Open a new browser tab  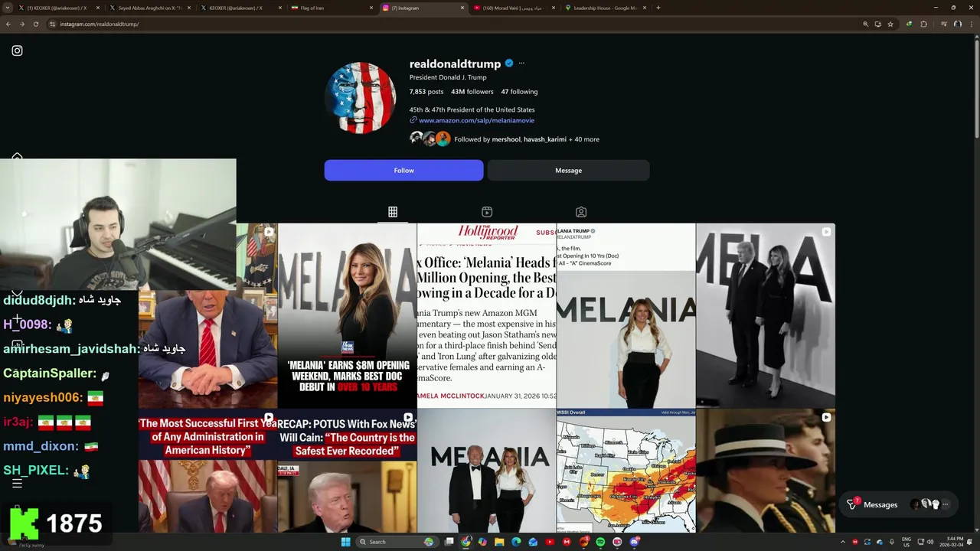(658, 8)
